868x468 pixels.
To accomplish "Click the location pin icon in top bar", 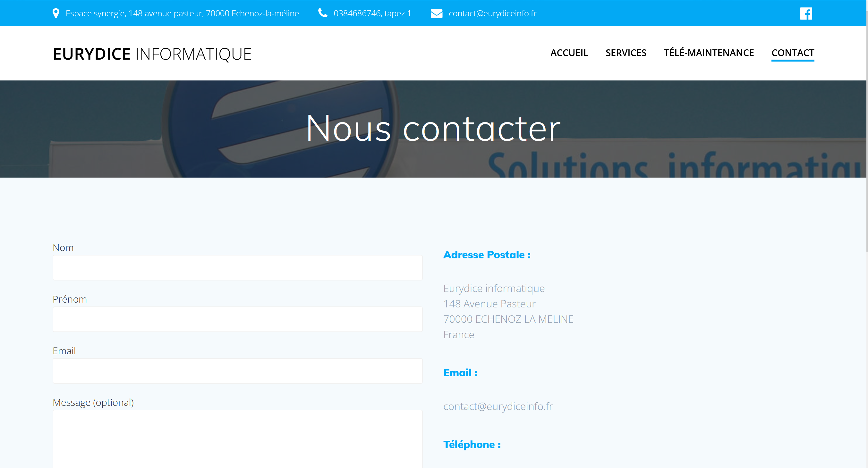I will pyautogui.click(x=56, y=13).
